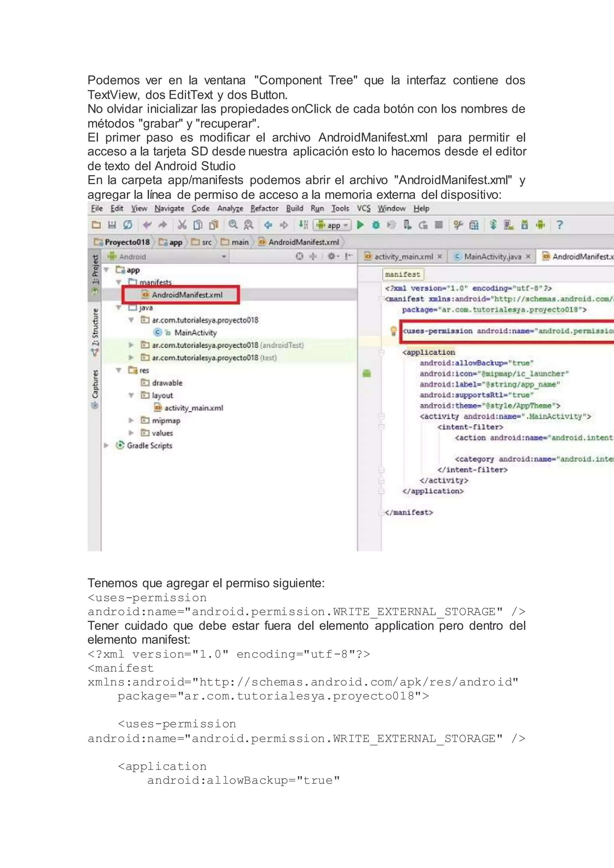Collapse the app node in project tree
The height and width of the screenshot is (868, 614).
pos(107,270)
